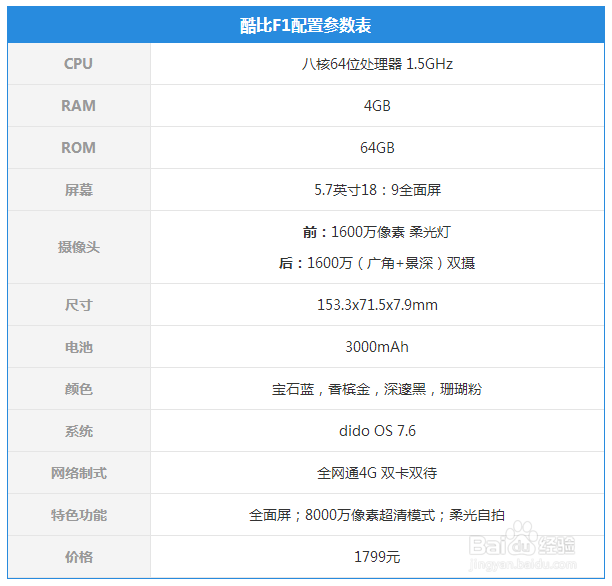
Task: Click the 系统 row label
Action: [x=78, y=431]
